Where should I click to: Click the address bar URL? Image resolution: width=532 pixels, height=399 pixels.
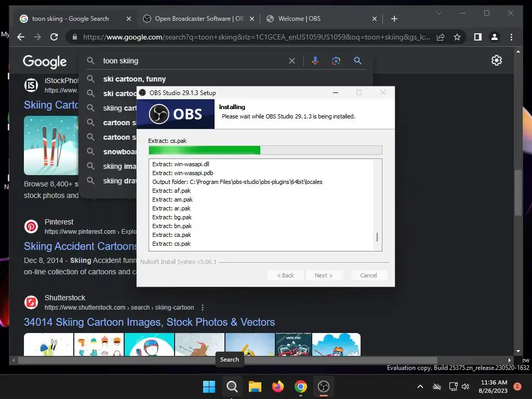[257, 37]
